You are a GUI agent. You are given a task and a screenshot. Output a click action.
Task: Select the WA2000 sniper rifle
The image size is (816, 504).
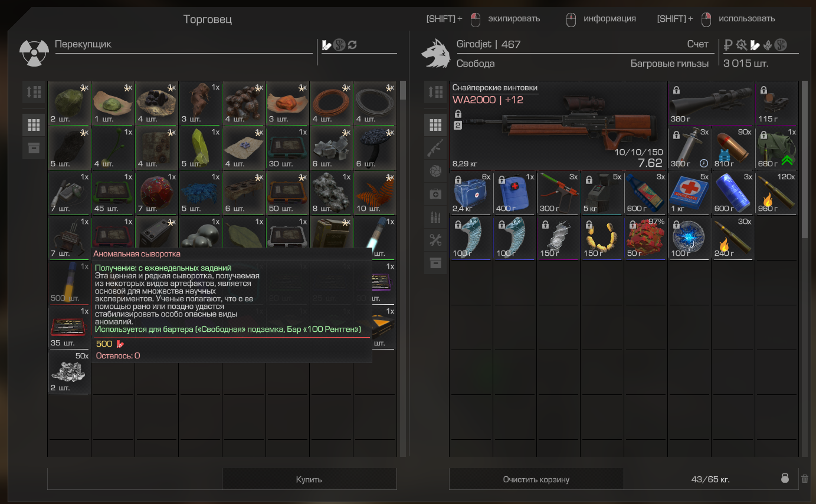pyautogui.click(x=558, y=126)
